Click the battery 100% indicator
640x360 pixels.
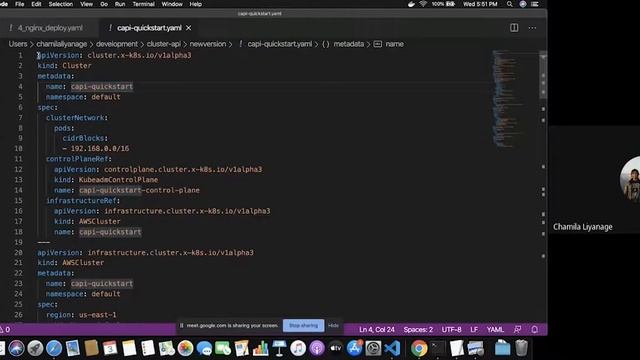(443, 4)
